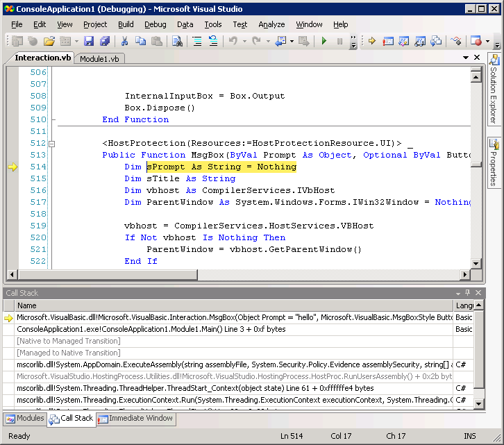504x445 pixels.
Task: Switch to the Immediate Window tab
Action: tap(135, 418)
